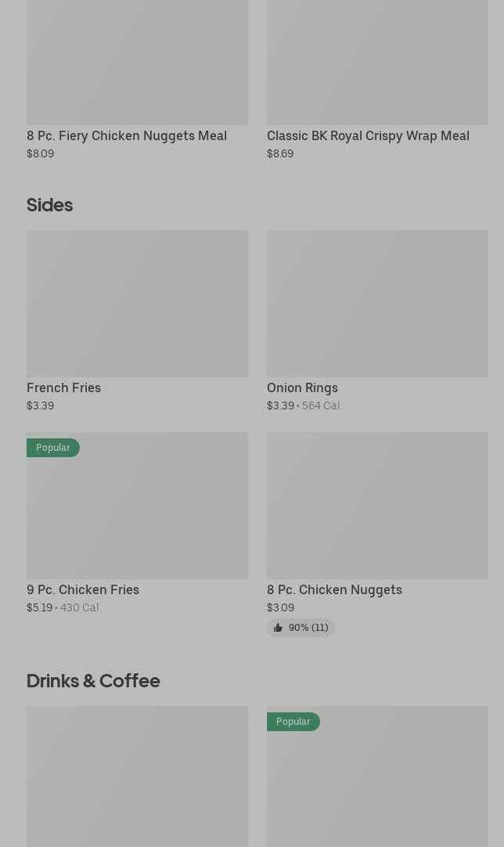Open the first Drinks & Coffee item image
The width and height of the screenshot is (504, 847).
pyautogui.click(x=137, y=775)
